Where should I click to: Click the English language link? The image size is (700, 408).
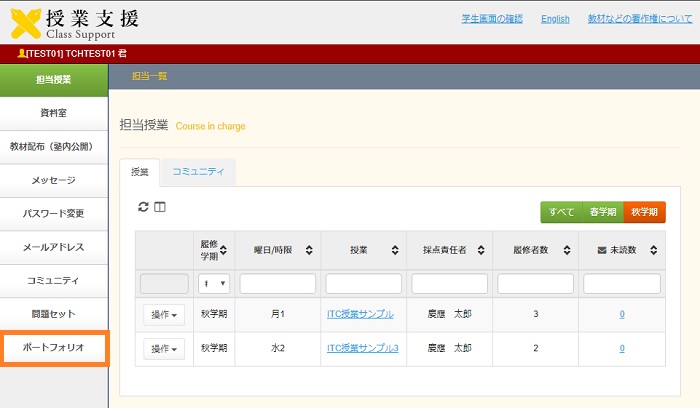point(555,19)
